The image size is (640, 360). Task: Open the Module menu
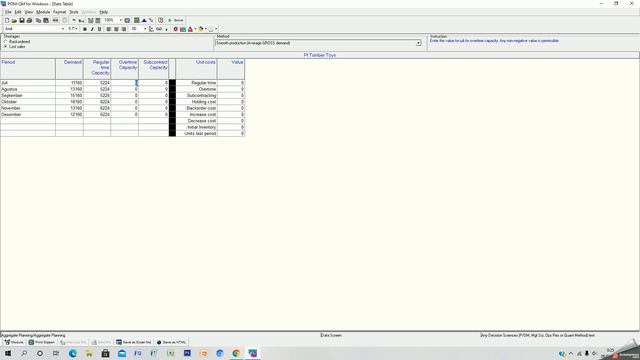(x=43, y=12)
